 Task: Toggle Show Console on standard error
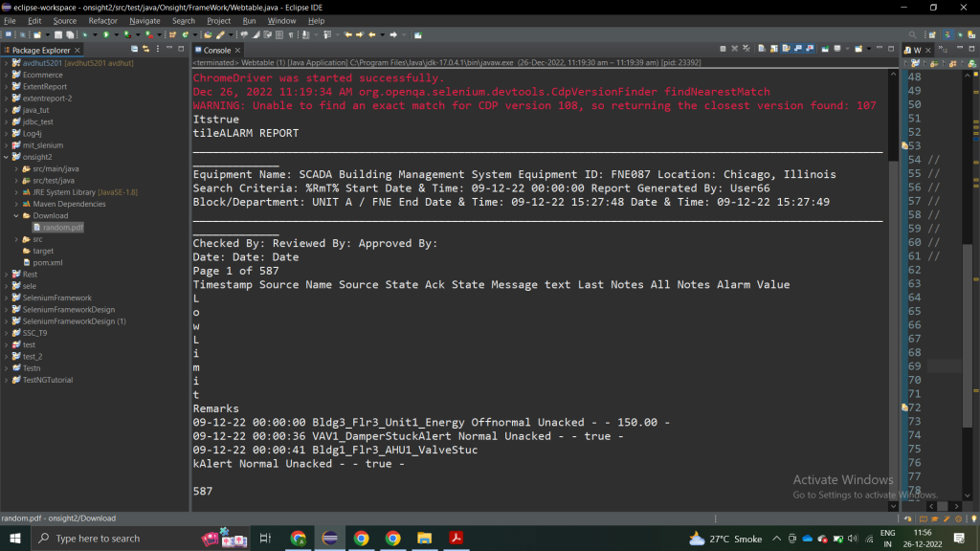(810, 49)
